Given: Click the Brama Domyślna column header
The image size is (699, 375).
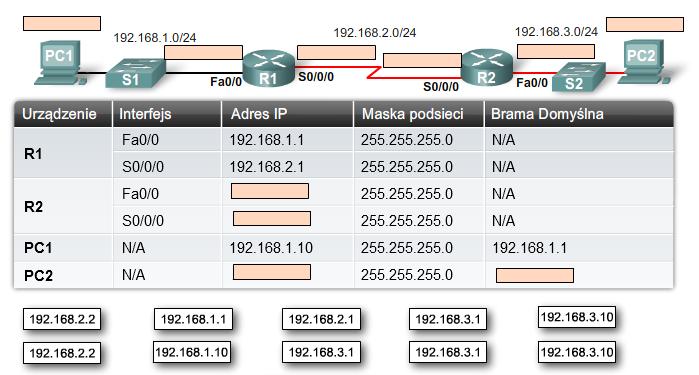Looking at the screenshot, I should (579, 114).
